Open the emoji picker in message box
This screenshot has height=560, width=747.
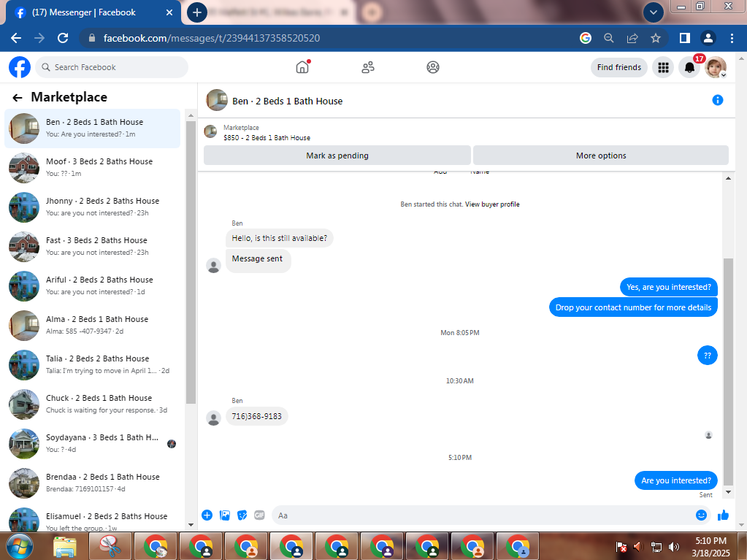701,515
